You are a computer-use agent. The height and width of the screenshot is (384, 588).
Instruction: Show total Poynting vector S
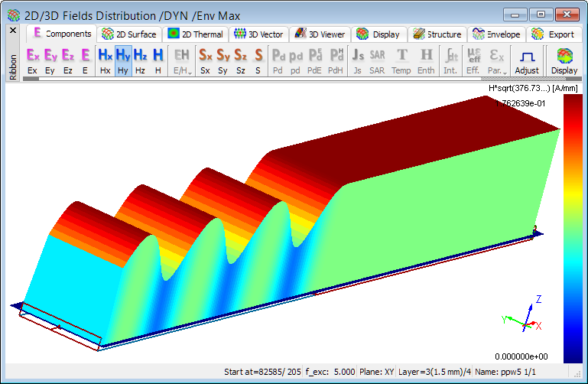(258, 60)
